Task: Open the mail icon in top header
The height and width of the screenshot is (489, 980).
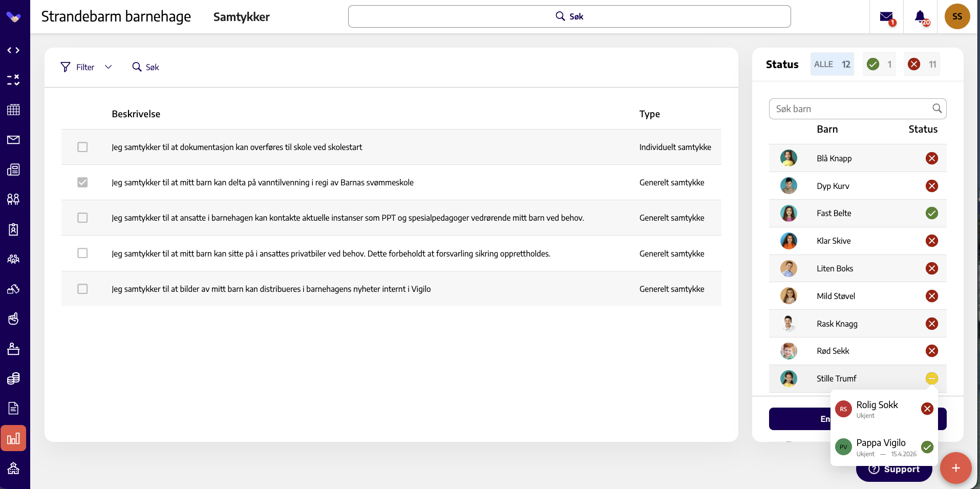Action: [886, 17]
